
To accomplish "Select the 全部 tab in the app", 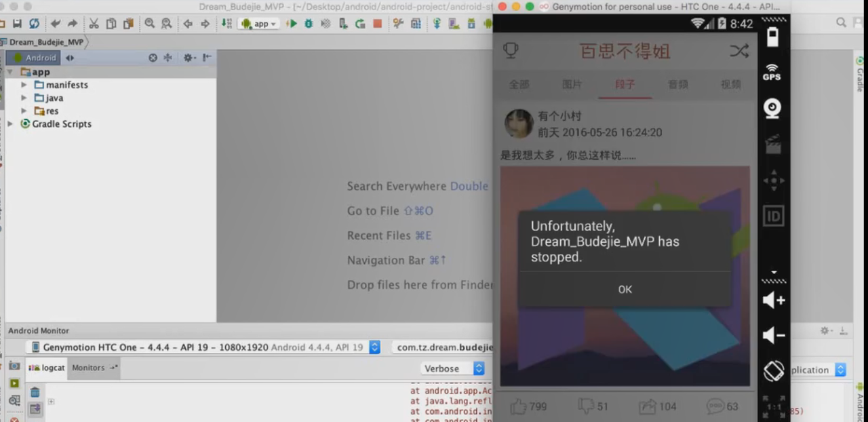I will point(519,85).
